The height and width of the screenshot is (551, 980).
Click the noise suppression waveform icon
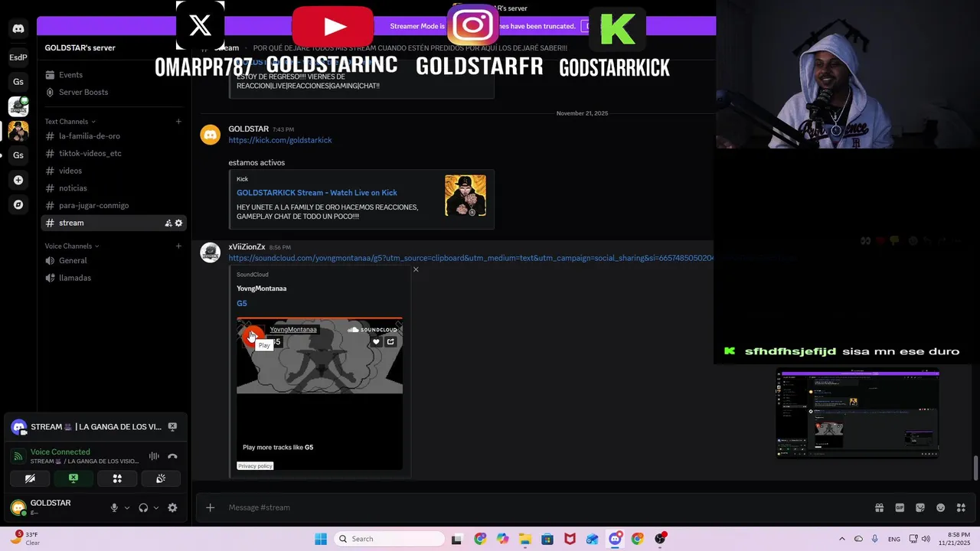(154, 456)
